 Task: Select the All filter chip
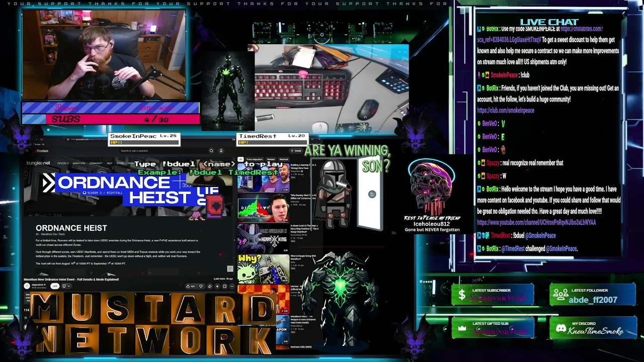coord(240,159)
